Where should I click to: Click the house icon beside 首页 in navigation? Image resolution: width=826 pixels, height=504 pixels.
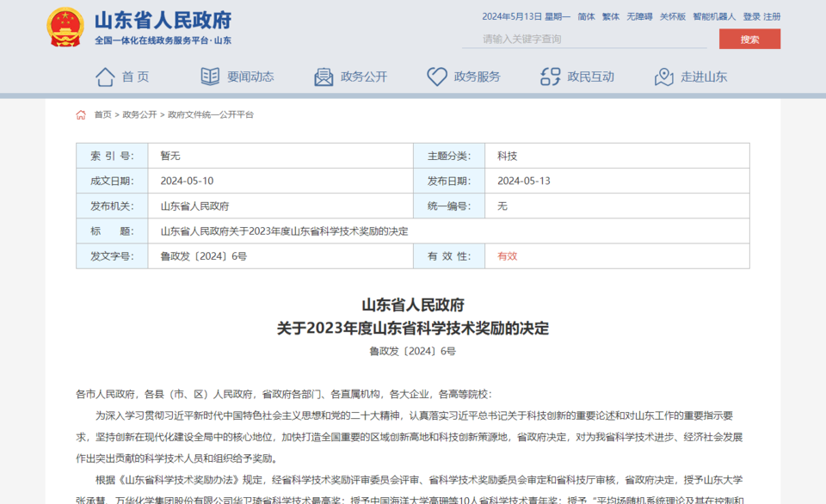click(x=105, y=77)
